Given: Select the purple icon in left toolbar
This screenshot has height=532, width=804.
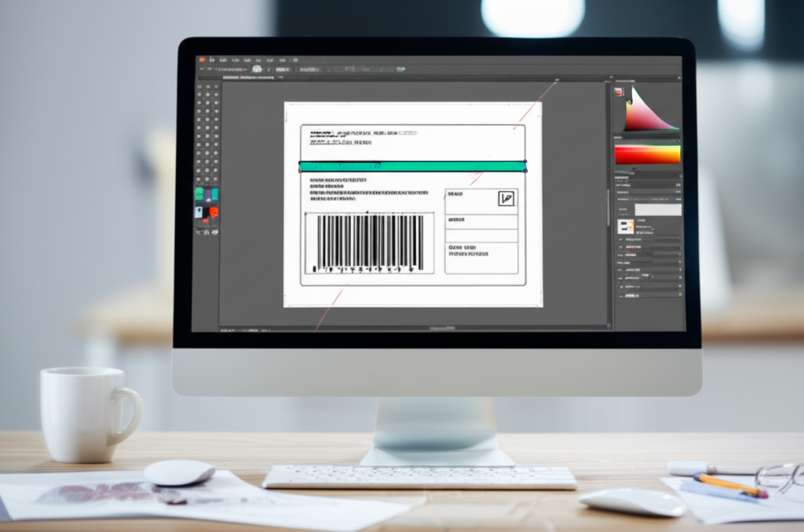Looking at the screenshot, I should [208, 195].
